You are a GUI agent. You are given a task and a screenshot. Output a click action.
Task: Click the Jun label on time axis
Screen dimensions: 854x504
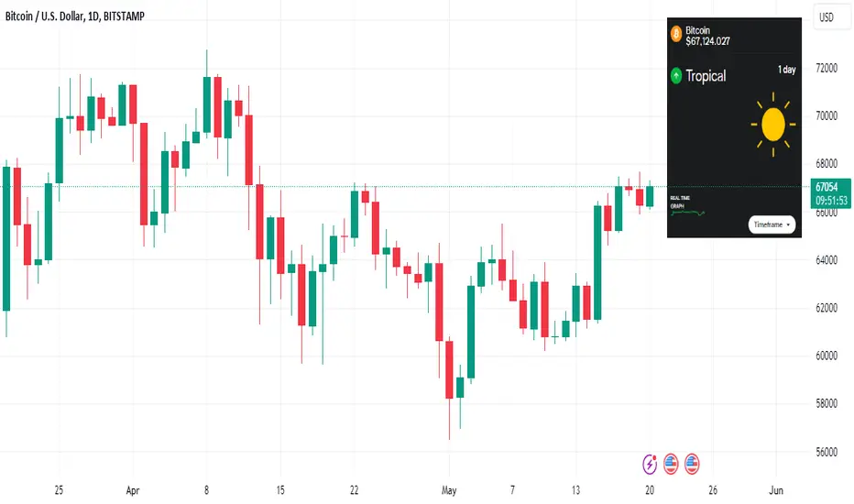click(776, 490)
